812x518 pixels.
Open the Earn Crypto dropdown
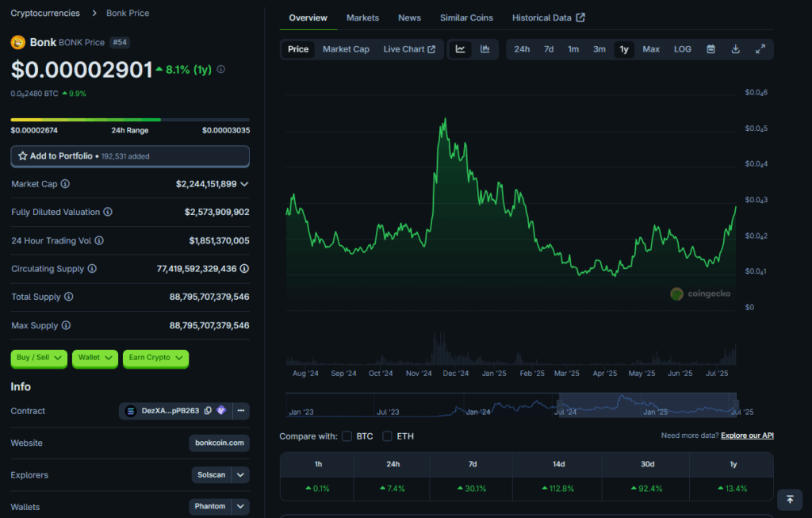click(x=156, y=358)
